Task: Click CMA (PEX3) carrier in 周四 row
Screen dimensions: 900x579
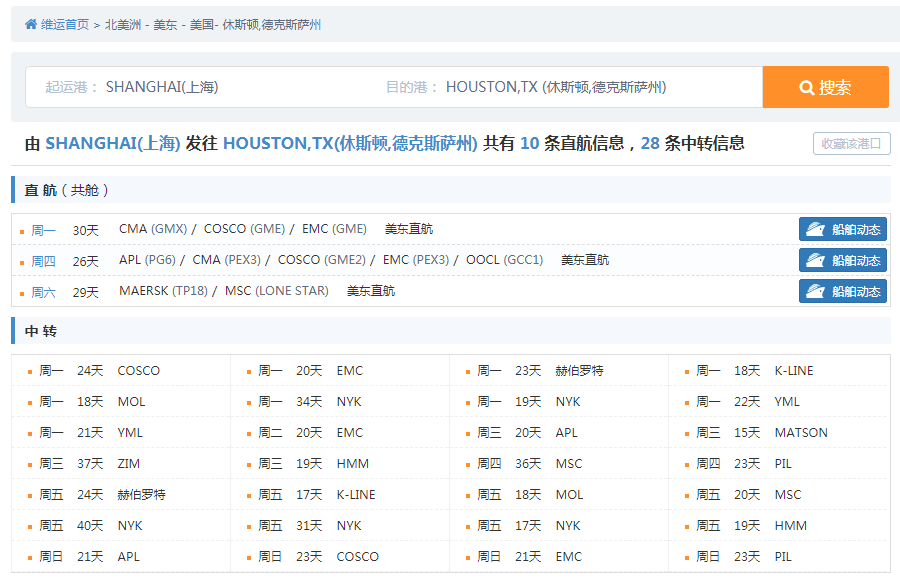Action: (x=226, y=260)
